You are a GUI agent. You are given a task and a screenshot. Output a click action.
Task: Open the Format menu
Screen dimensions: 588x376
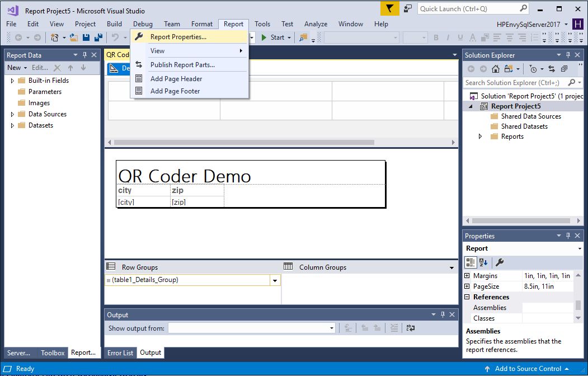click(x=202, y=24)
